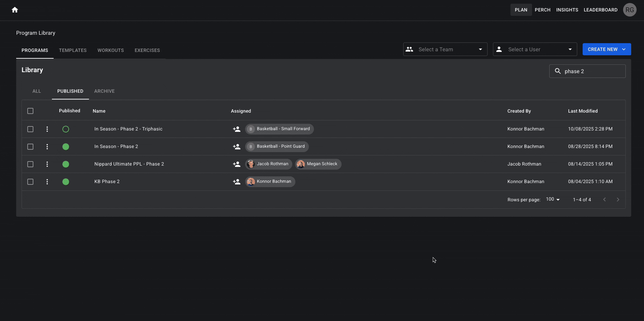The height and width of the screenshot is (321, 644).
Task: Open the In Season - Phase 2 - Triphasic program
Action: tap(128, 129)
